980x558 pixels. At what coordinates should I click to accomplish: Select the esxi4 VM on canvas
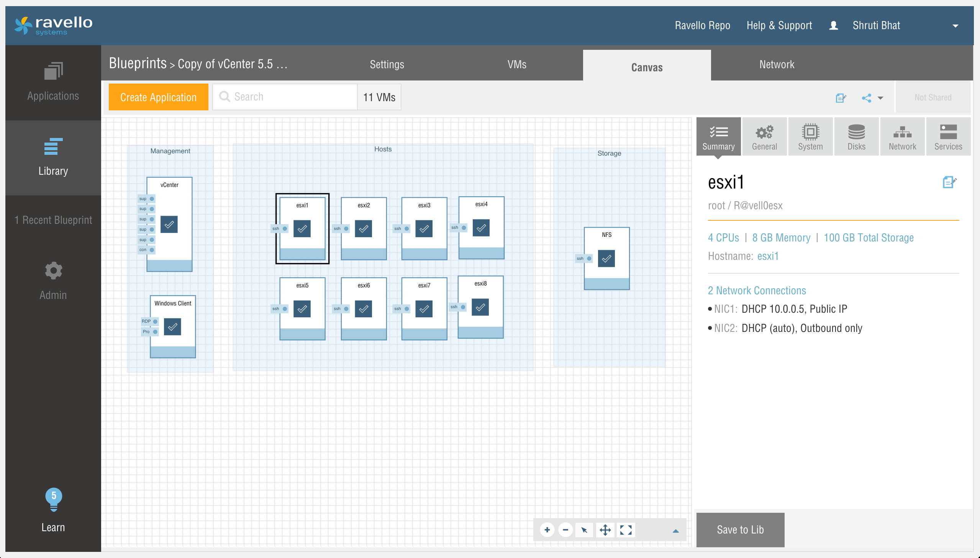[481, 228]
